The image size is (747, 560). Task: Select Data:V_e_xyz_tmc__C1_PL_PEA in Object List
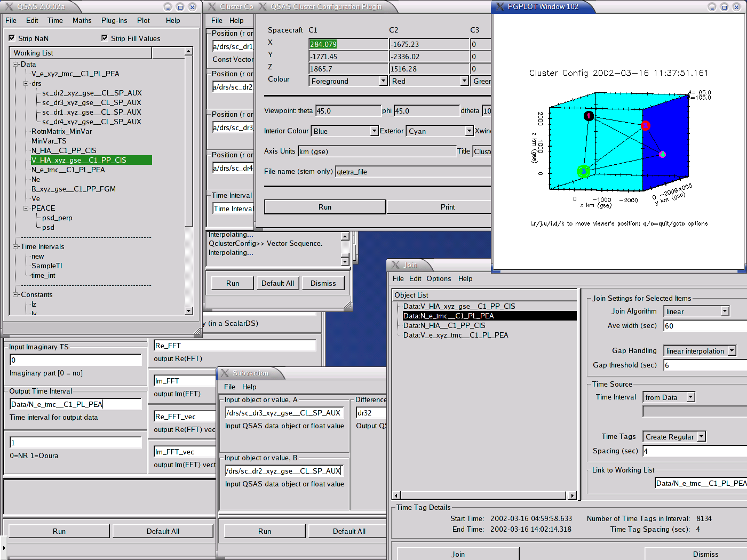[x=456, y=335]
